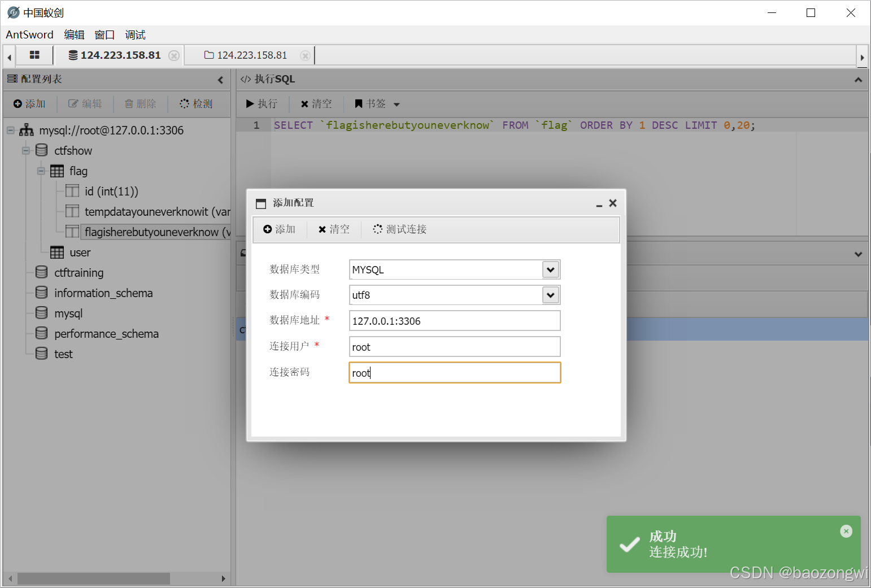This screenshot has height=588, width=871.
Task: Collapse the ctfshow database node
Action: tap(25, 151)
